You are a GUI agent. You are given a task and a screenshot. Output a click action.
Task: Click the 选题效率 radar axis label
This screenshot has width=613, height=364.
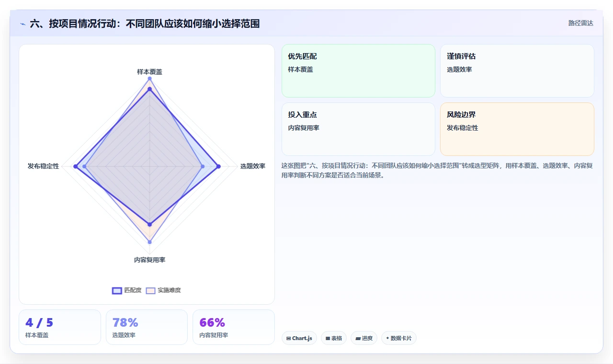(252, 166)
